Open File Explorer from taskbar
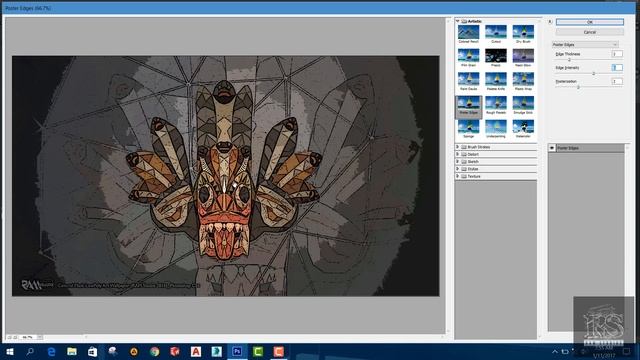 [x=72, y=351]
